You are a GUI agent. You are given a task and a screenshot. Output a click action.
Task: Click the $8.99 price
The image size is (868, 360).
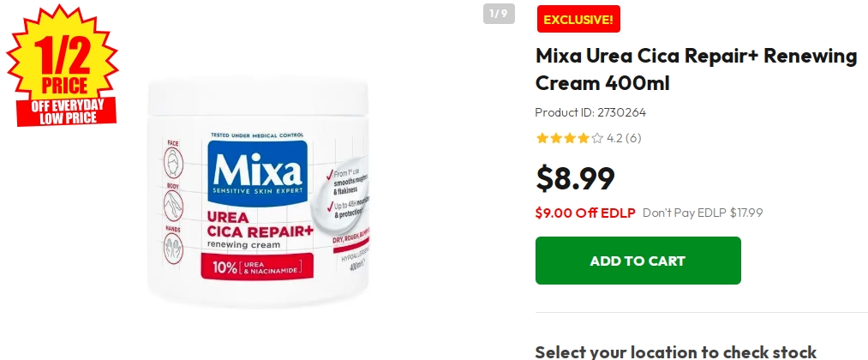[575, 178]
